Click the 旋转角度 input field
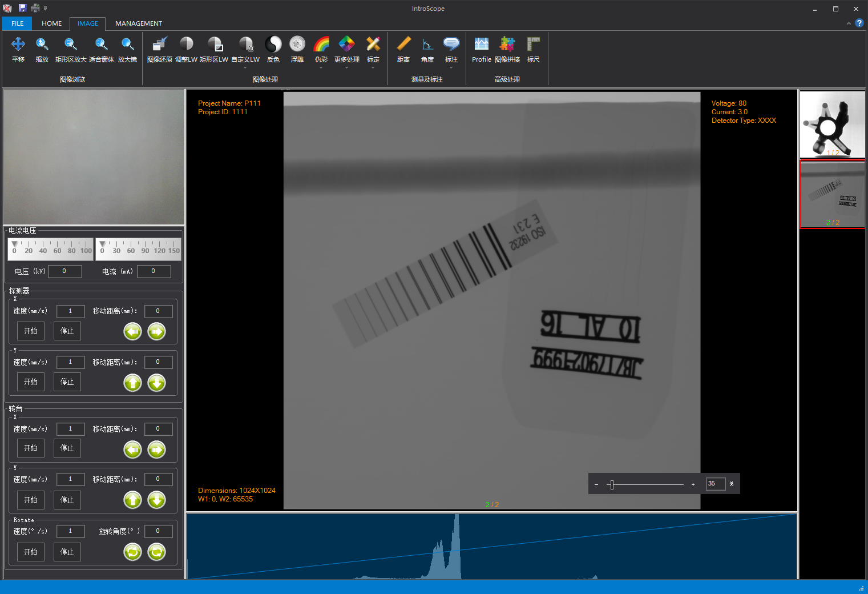The image size is (868, 594). point(158,531)
